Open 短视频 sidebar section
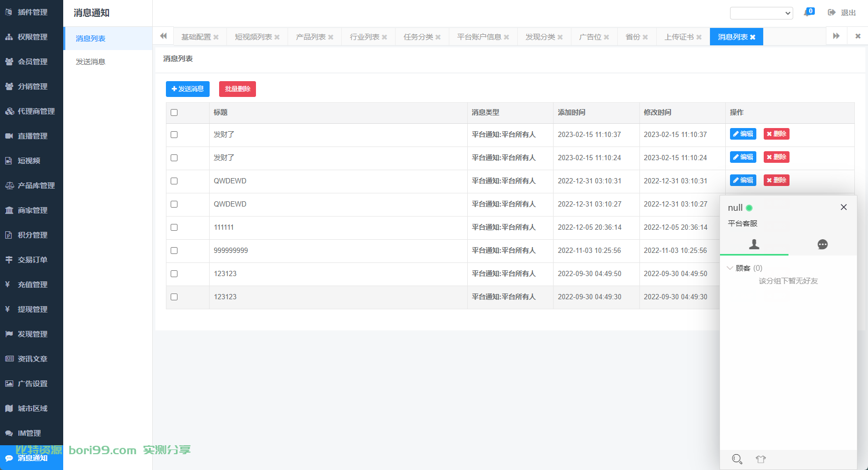This screenshot has height=470, width=868. click(x=32, y=161)
